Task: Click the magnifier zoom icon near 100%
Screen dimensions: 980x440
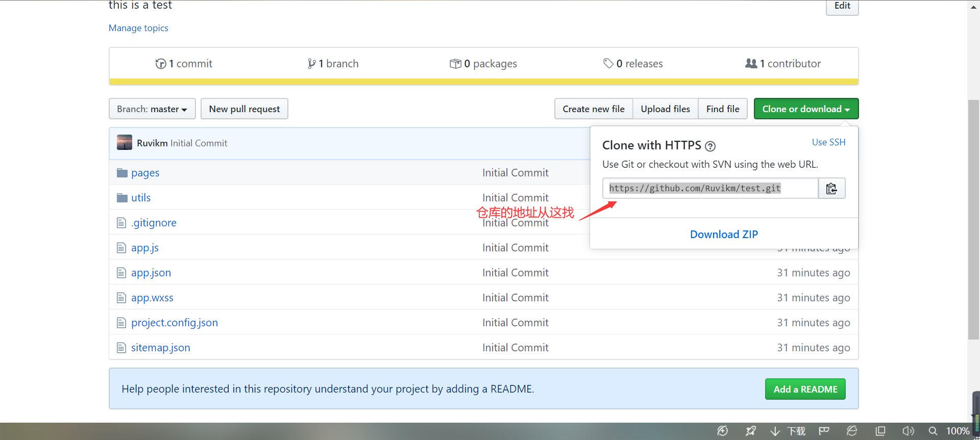Action: [933, 431]
